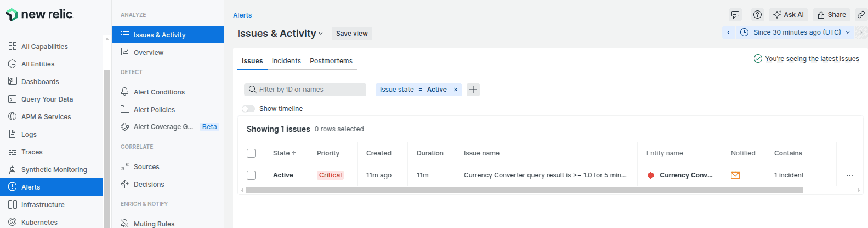
Task: Switch to the Postmortems tab
Action: click(x=331, y=61)
